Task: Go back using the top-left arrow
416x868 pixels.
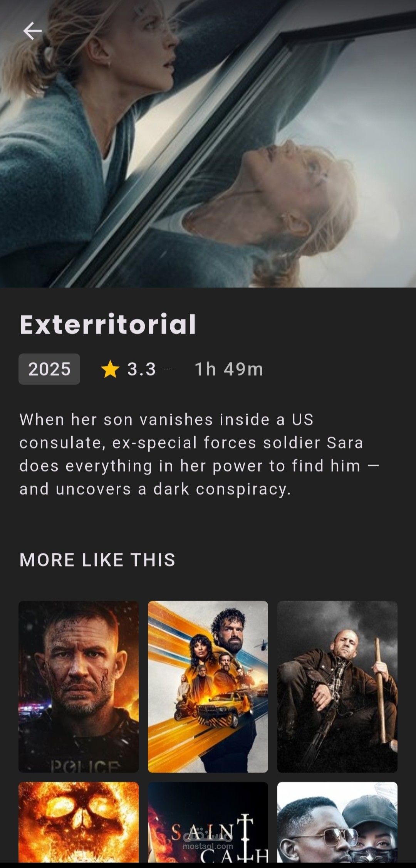Action: click(x=32, y=31)
